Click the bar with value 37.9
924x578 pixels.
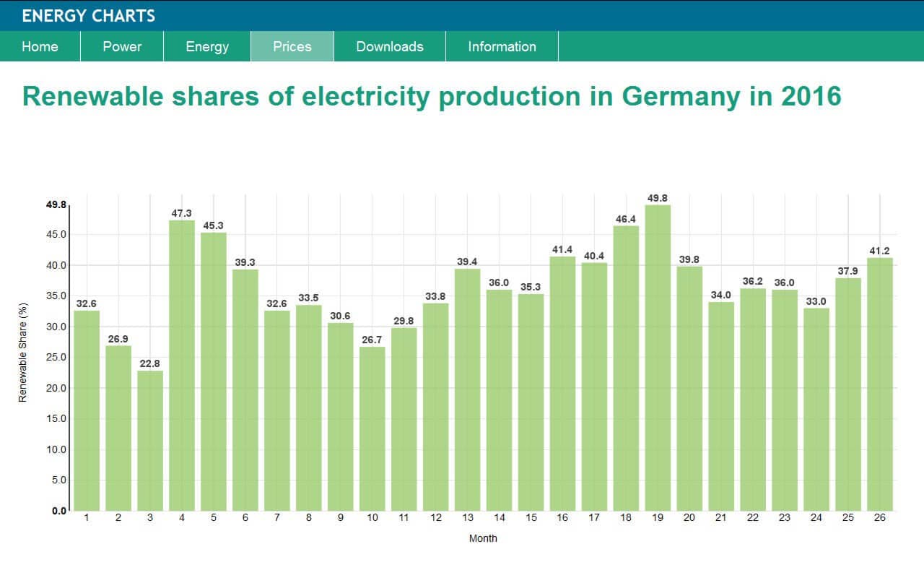[848, 394]
